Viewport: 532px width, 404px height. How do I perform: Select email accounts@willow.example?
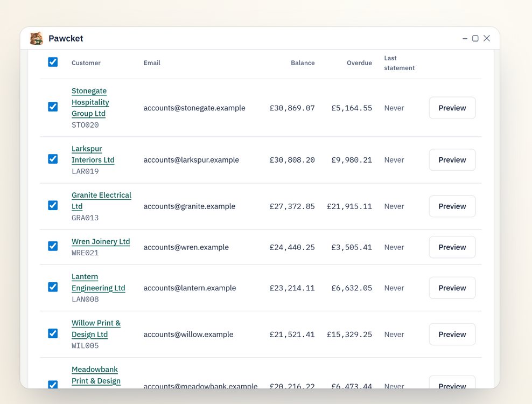[x=188, y=335]
